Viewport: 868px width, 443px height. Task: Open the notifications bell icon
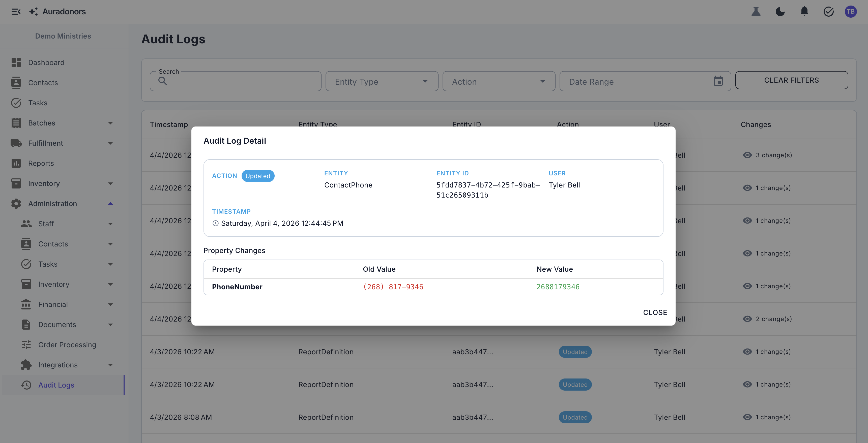pos(805,11)
